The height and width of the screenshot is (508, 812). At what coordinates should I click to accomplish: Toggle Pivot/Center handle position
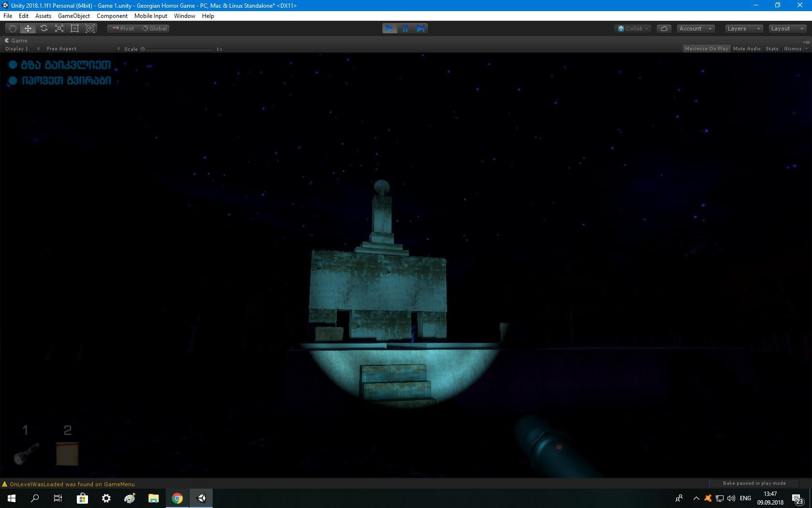coord(123,29)
